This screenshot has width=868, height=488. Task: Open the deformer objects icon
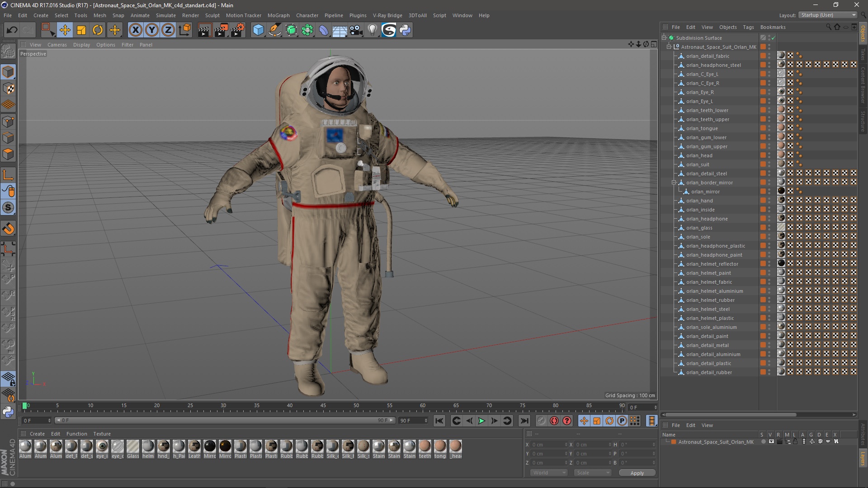tap(324, 30)
